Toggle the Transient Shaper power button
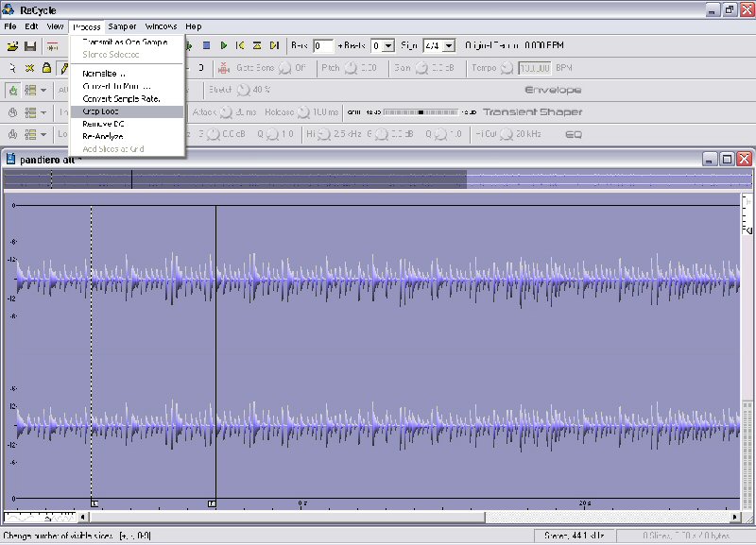The image size is (756, 545). click(x=13, y=112)
